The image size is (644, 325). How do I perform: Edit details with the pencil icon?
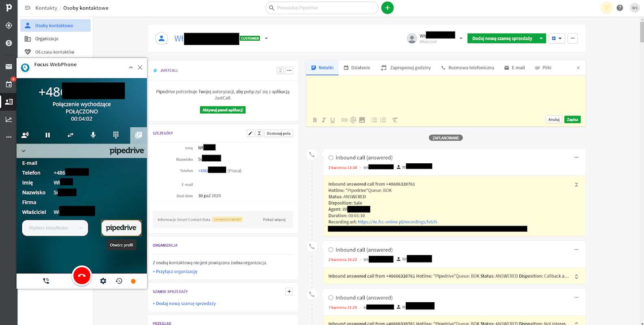pos(250,133)
